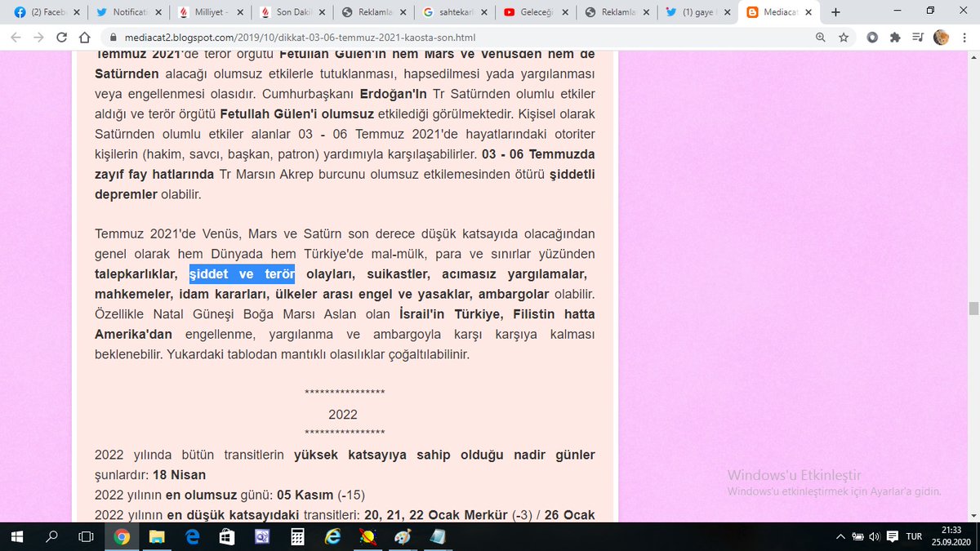Click the '2022' section heading
The width and height of the screenshot is (980, 551).
(x=343, y=414)
